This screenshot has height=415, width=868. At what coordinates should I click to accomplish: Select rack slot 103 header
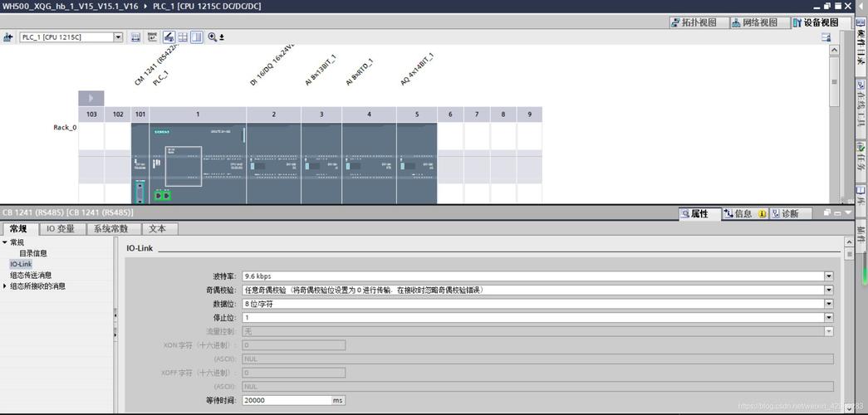(91, 115)
